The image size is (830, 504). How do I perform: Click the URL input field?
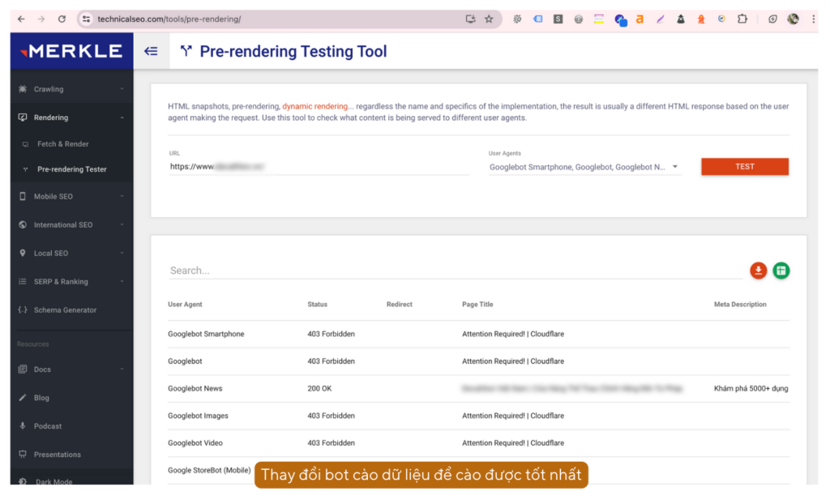[318, 167]
